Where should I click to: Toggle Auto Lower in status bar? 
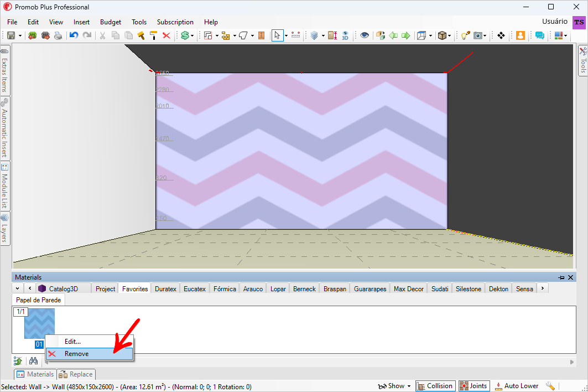coord(517,386)
